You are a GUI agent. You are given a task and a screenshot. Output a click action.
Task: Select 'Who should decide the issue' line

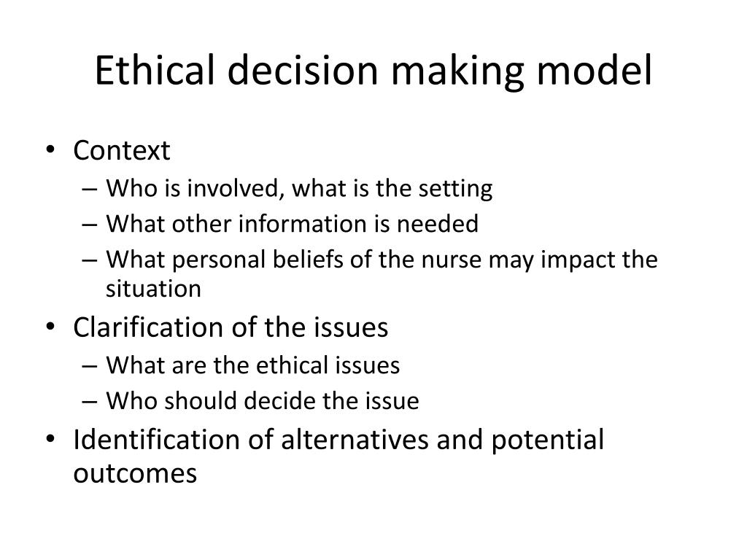click(x=263, y=400)
